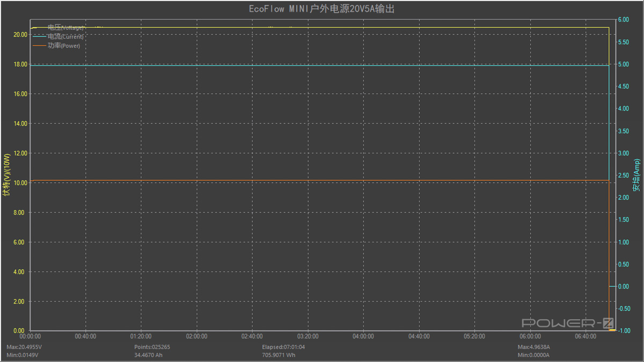Click the right axis 安培(Amp) label
This screenshot has width=644, height=362.
(x=636, y=175)
